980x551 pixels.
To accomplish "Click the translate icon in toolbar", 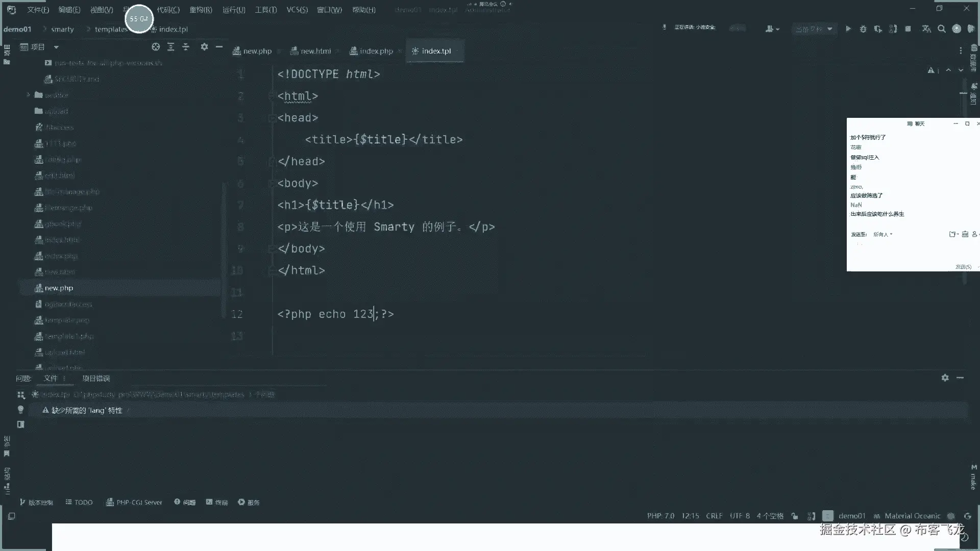I will coord(926,29).
